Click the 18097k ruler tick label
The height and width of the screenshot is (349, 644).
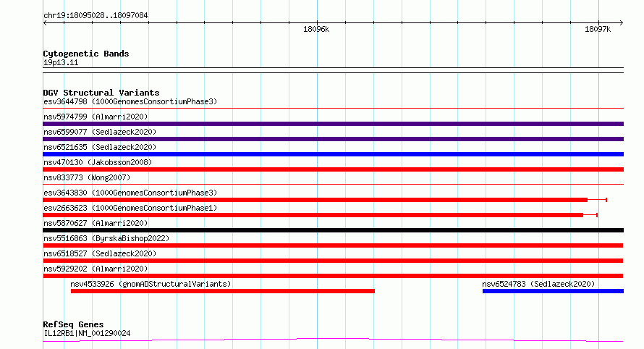(598, 29)
